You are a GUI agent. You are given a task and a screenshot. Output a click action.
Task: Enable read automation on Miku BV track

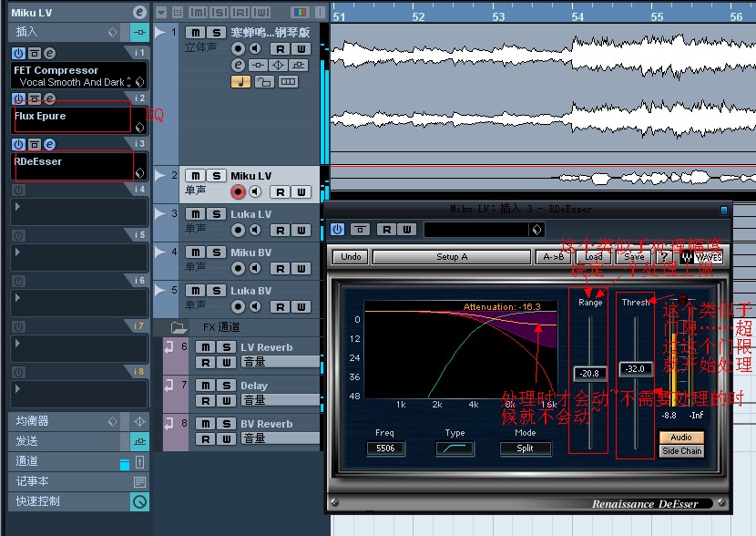[281, 268]
